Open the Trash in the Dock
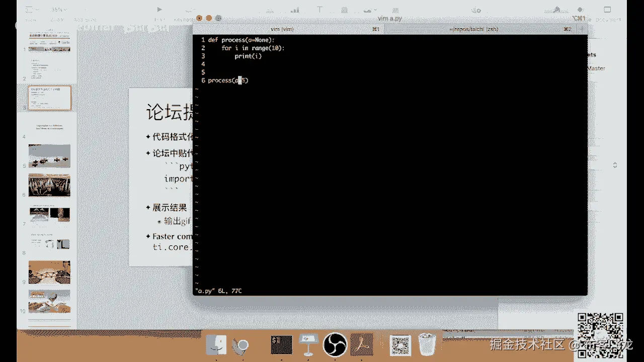 428,345
